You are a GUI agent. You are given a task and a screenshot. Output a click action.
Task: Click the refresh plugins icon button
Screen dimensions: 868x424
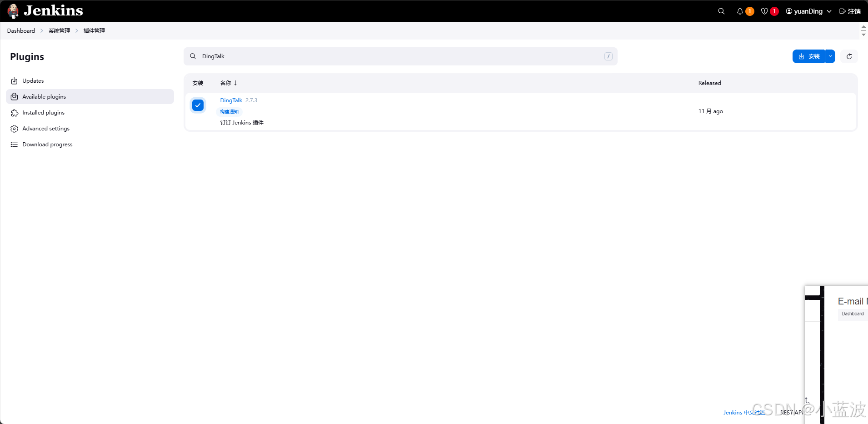849,56
